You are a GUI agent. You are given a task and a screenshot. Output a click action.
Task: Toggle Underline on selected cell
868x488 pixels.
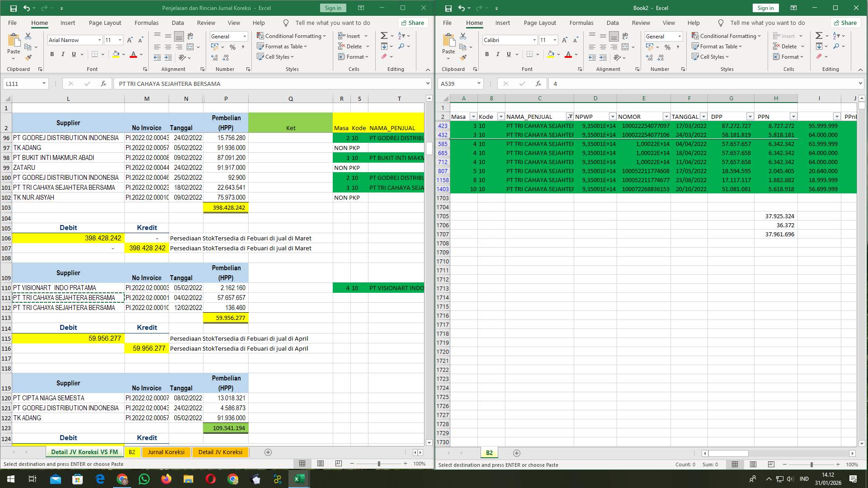[73, 54]
